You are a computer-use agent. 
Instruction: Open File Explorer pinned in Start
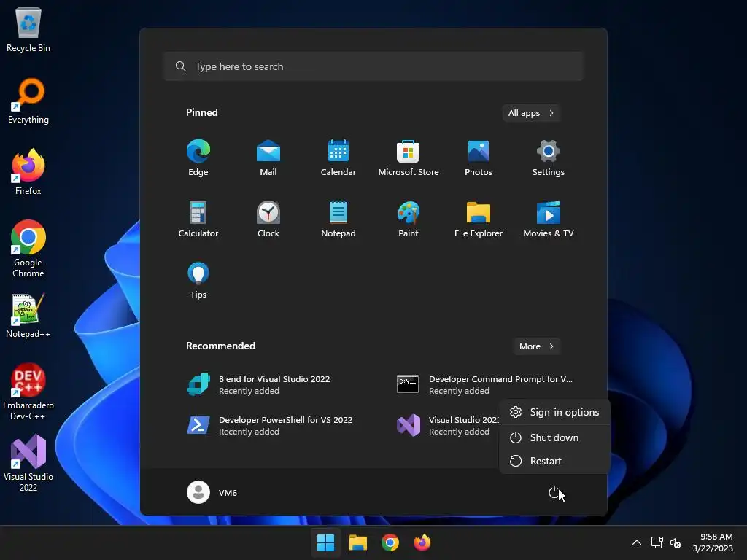coord(479,219)
